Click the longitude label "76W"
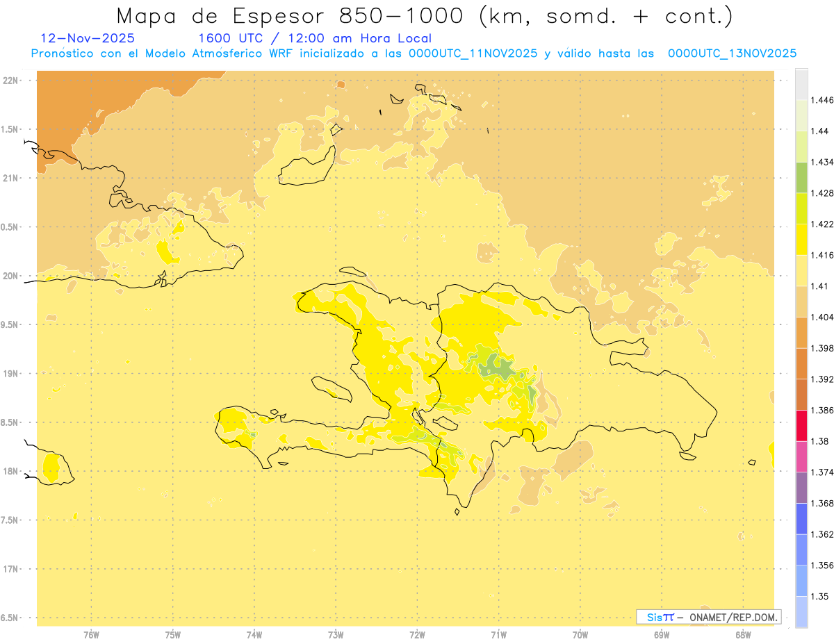The width and height of the screenshot is (834, 644). pos(91,635)
